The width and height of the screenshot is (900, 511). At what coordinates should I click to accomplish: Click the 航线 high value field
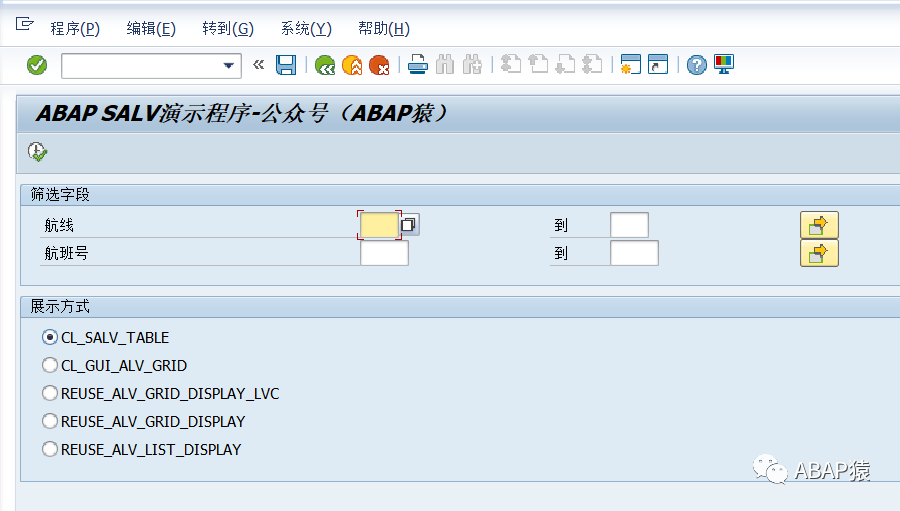tap(630, 224)
